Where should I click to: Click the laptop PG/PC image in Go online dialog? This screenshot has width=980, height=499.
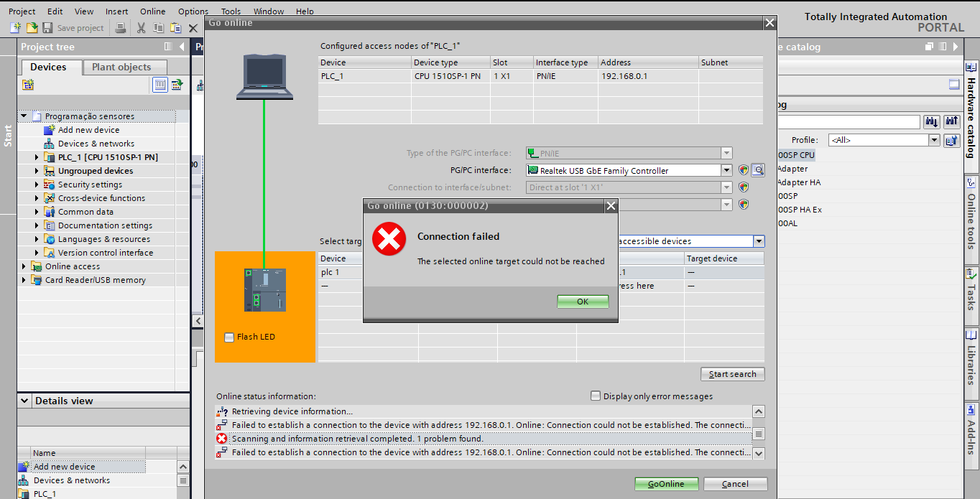click(x=265, y=77)
